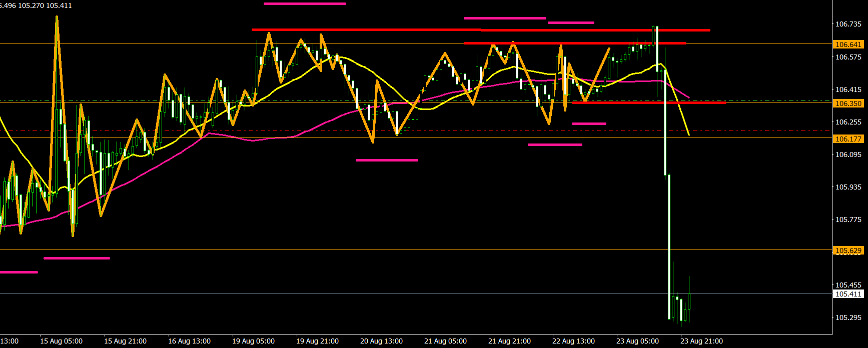Click the 21 Aug 21:00 time label

pos(509,341)
